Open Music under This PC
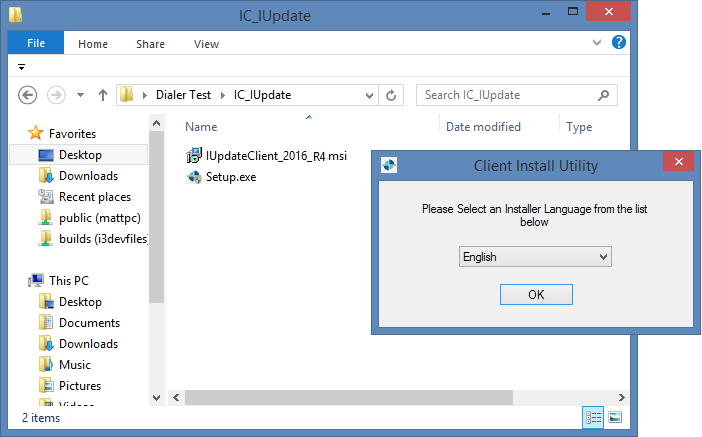 [x=75, y=365]
